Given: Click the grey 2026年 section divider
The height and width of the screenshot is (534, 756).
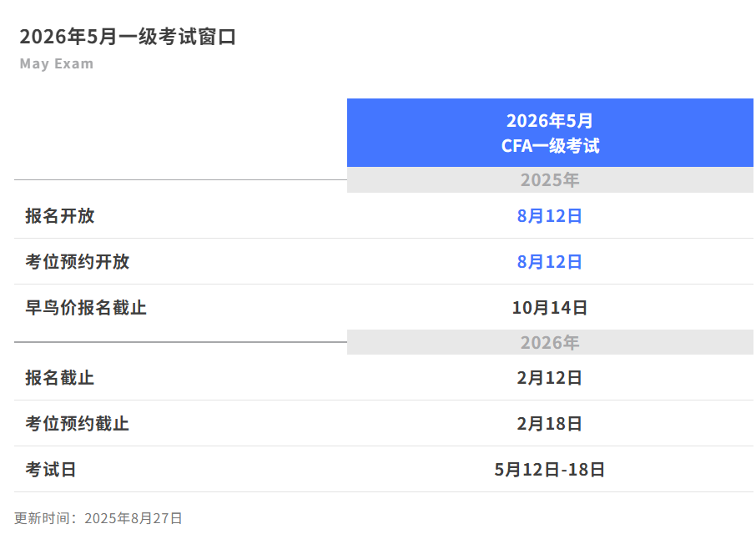Looking at the screenshot, I should coord(549,343).
